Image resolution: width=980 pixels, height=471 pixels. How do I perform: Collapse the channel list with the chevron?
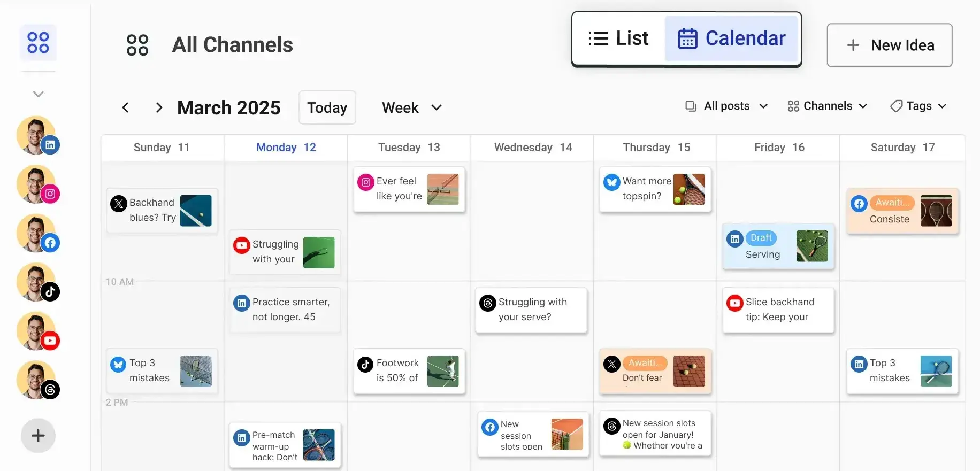click(x=37, y=94)
